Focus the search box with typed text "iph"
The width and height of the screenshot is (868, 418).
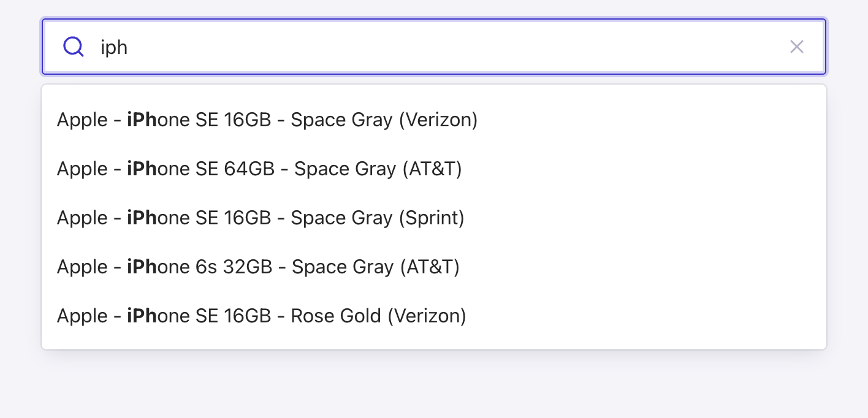click(429, 47)
